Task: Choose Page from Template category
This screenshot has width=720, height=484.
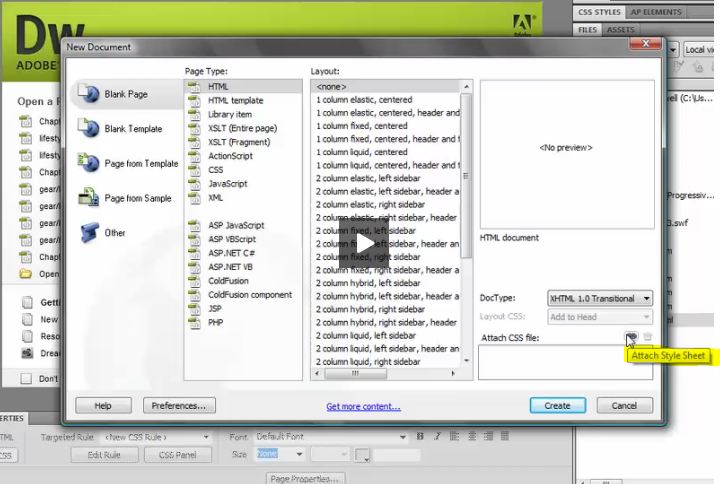Action: [x=128, y=163]
